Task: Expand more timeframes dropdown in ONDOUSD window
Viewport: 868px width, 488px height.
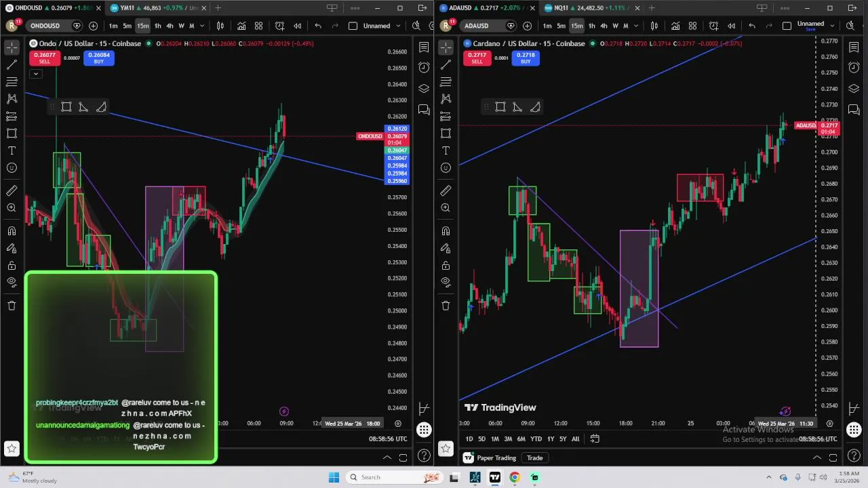Action: (202, 26)
